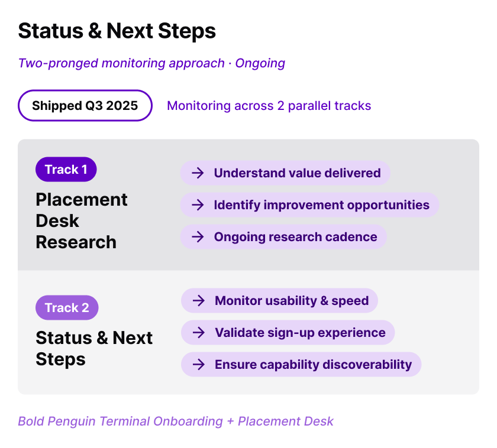Select the Track 2 badge
This screenshot has height=448, width=497.
click(67, 308)
